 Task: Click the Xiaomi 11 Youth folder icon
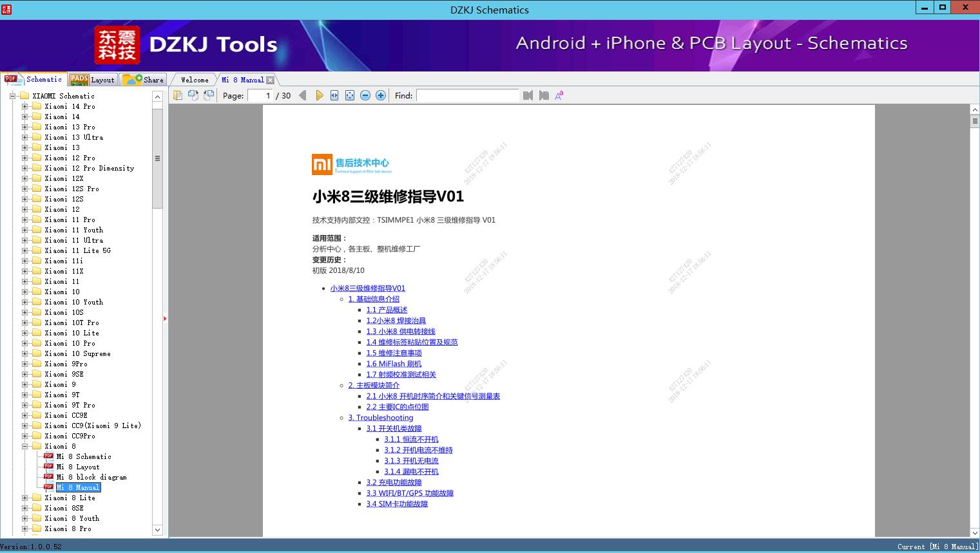[37, 230]
